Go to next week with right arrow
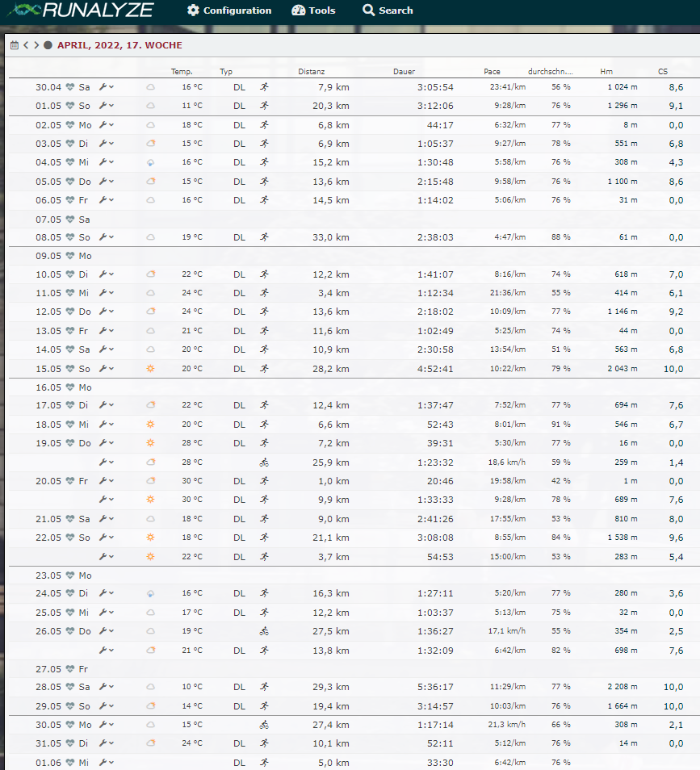700x770 pixels. 36,45
